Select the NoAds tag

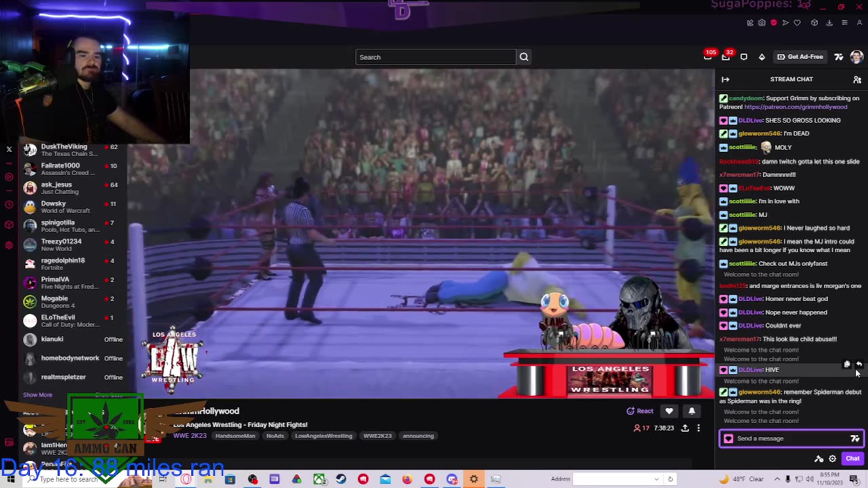[x=275, y=436]
